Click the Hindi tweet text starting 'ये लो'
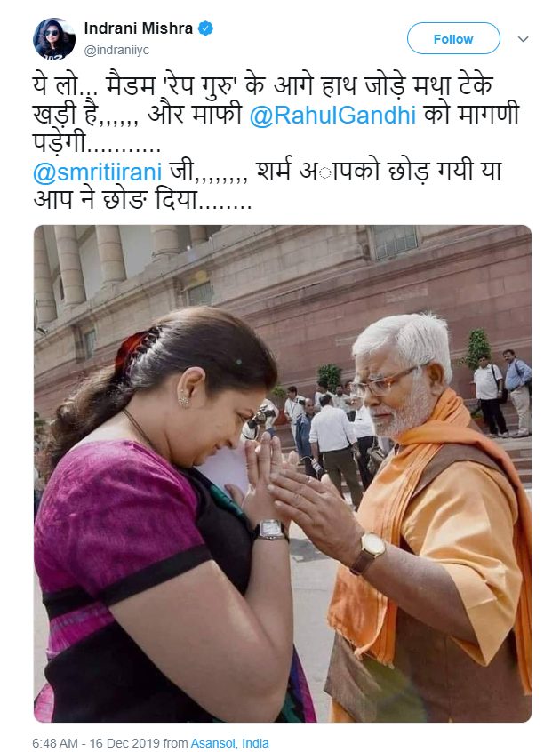Image resolution: width=560 pixels, height=752 pixels. tap(276, 142)
